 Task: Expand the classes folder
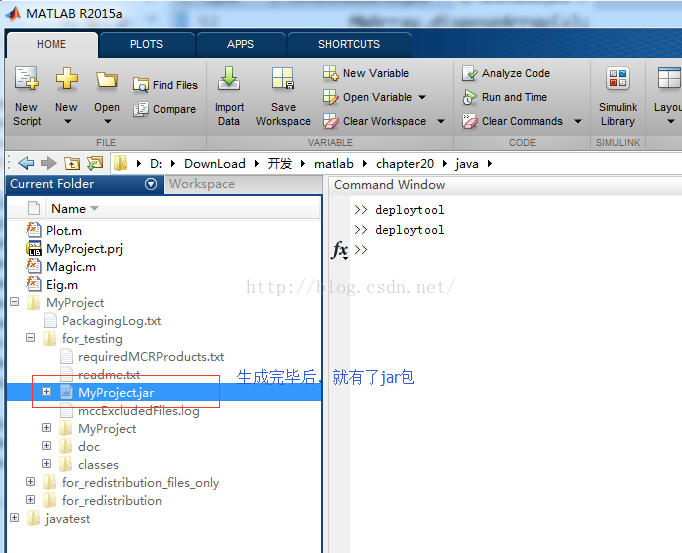tap(47, 463)
